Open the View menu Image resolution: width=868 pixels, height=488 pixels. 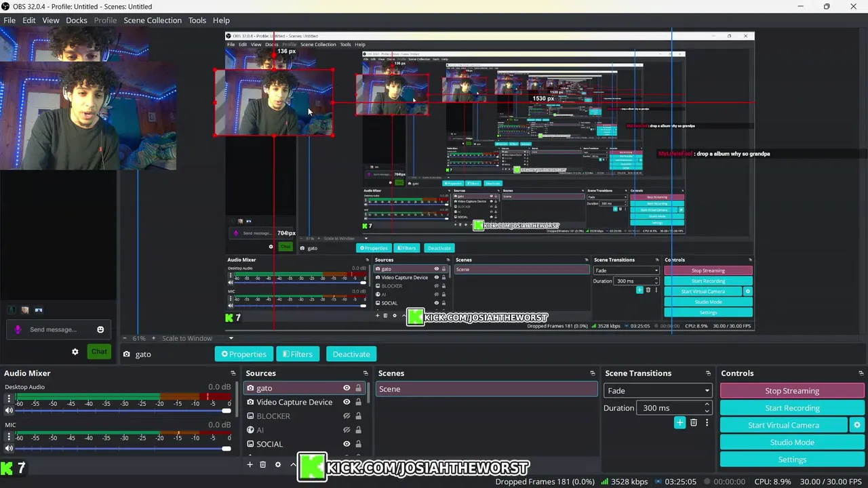[51, 20]
